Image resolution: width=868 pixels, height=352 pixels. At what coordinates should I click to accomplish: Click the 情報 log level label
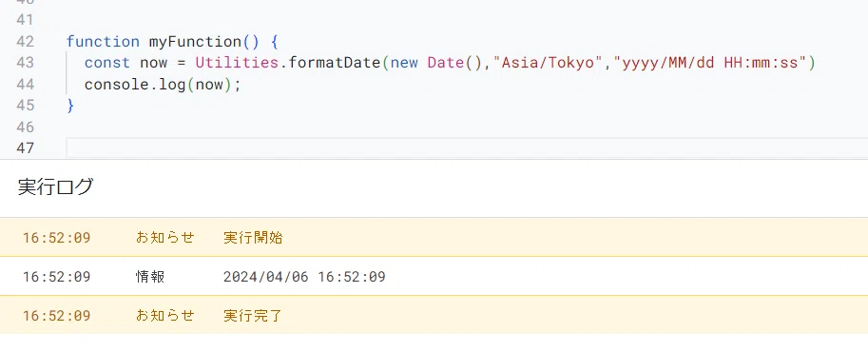[150, 277]
